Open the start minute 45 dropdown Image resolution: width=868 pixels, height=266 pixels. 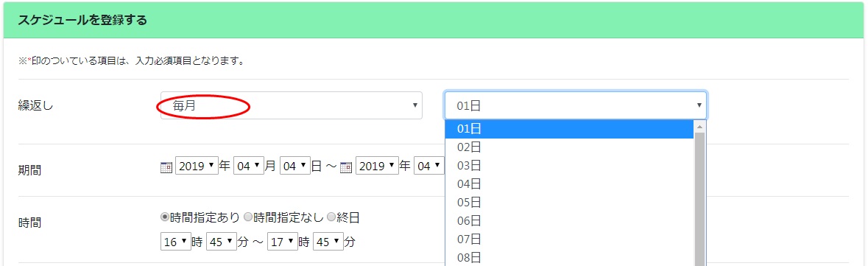click(222, 242)
